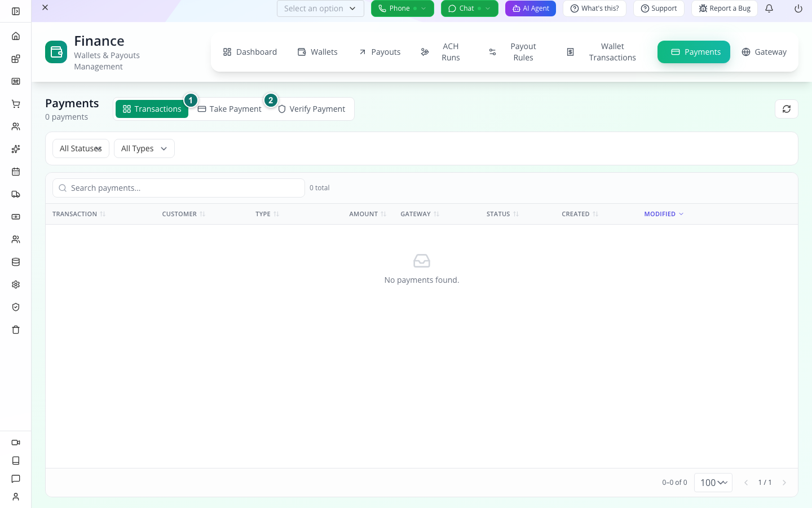Open the 'Select an option' dropdown
The width and height of the screenshot is (812, 508).
point(320,8)
